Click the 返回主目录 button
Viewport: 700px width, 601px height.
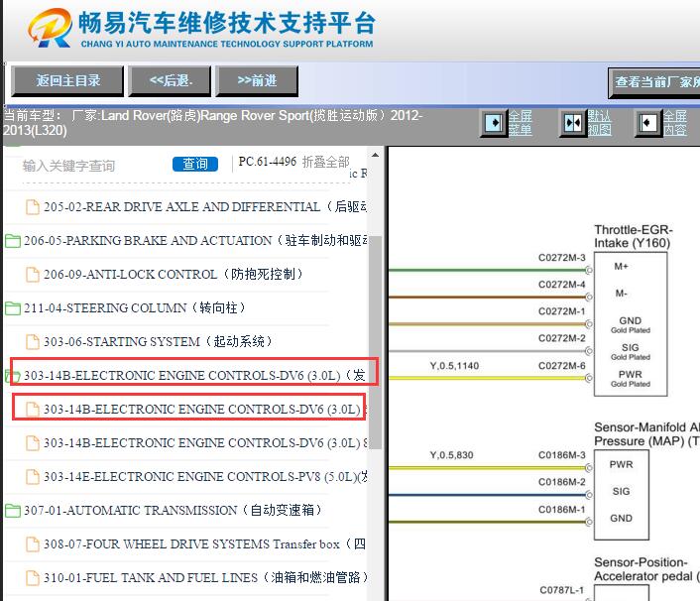click(67, 80)
